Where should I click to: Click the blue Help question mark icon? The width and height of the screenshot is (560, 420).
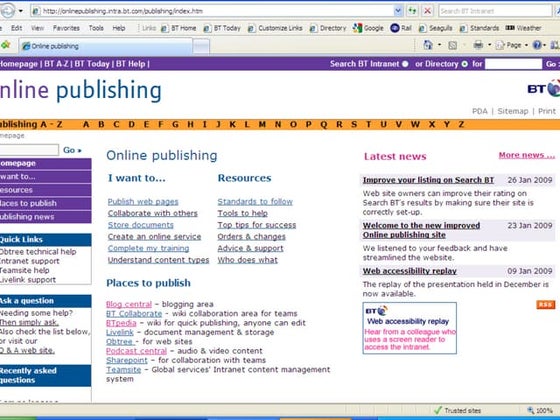tap(537, 45)
